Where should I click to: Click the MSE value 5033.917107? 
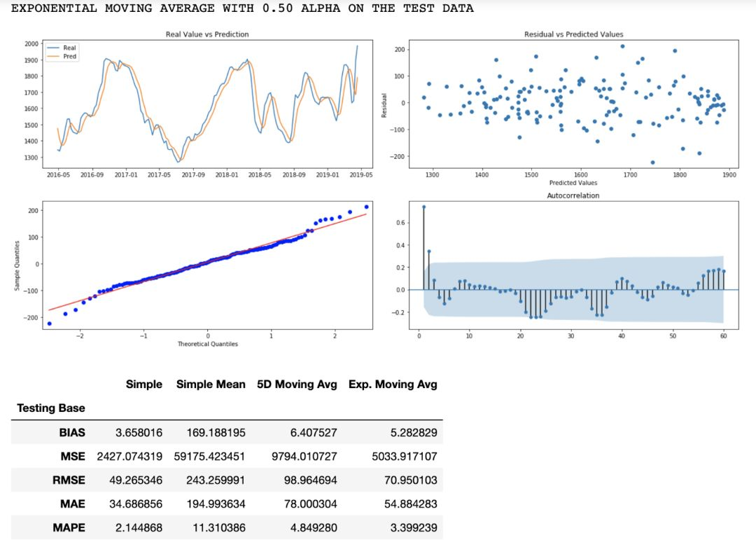pyautogui.click(x=405, y=456)
